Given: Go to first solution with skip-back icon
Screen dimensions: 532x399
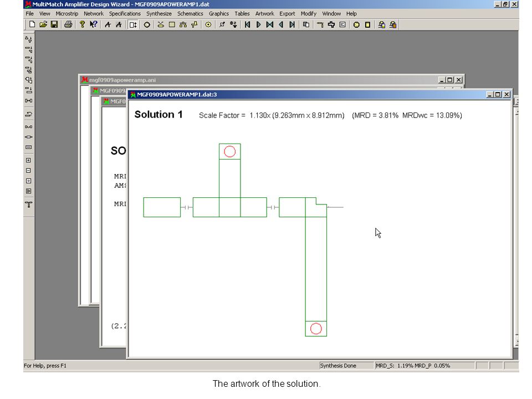Looking at the screenshot, I should pos(247,24).
